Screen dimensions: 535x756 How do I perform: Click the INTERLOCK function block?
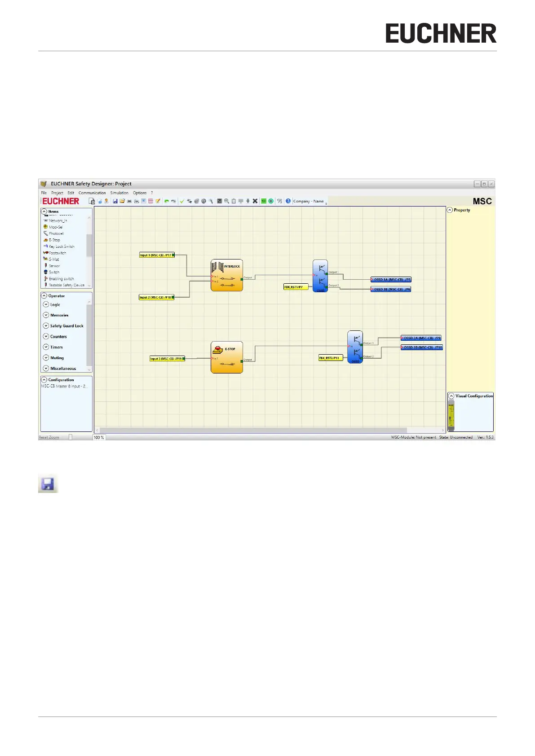(x=227, y=275)
